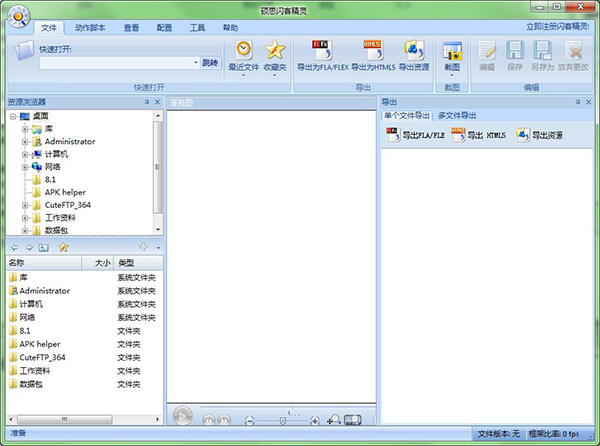Add current folder to favorites star

point(64,247)
